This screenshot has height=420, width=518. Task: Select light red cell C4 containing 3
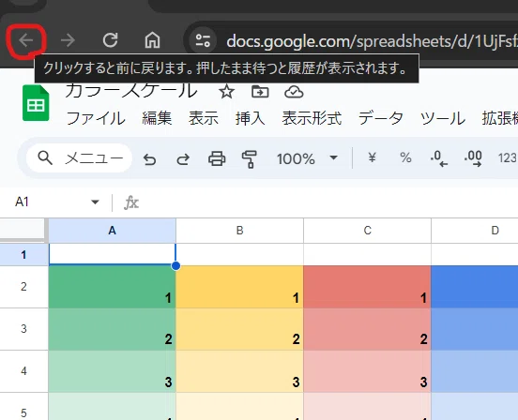click(367, 371)
